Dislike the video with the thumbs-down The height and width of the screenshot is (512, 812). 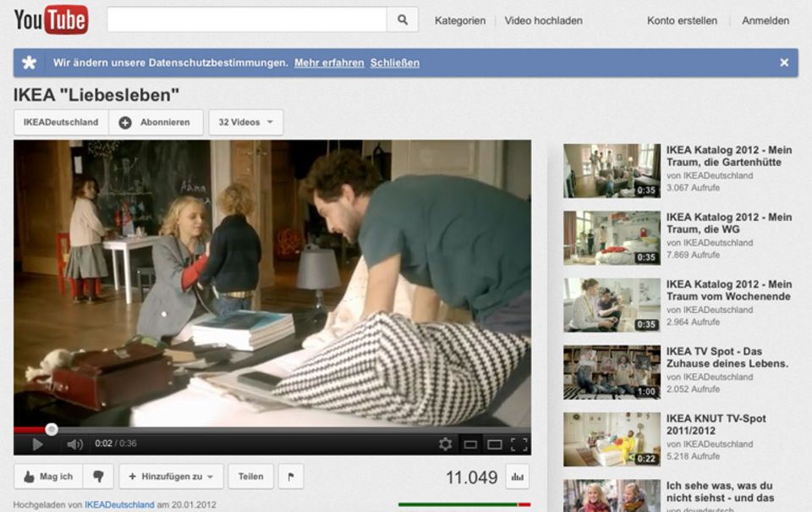click(100, 476)
